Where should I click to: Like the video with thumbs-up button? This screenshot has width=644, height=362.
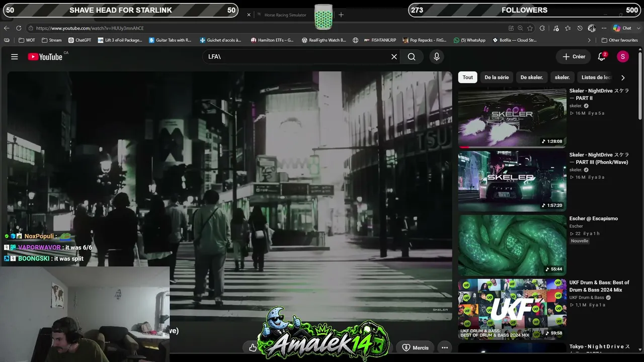pos(253,347)
